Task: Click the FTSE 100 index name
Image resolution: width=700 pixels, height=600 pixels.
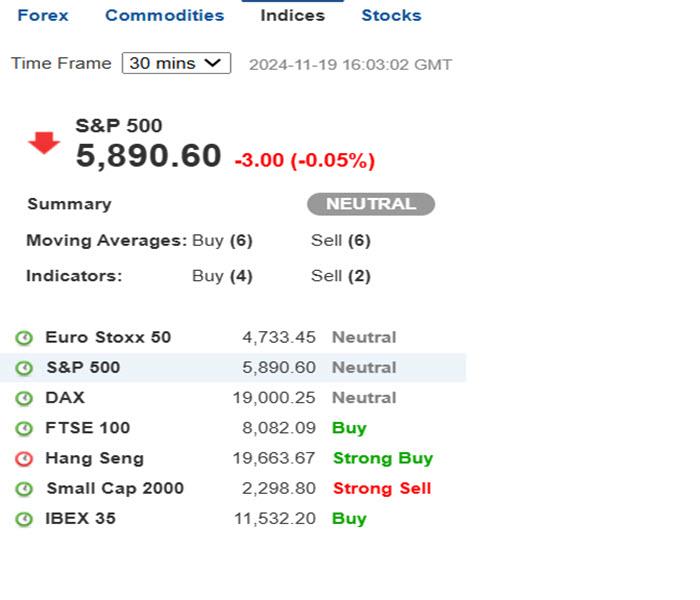Action: (x=87, y=427)
